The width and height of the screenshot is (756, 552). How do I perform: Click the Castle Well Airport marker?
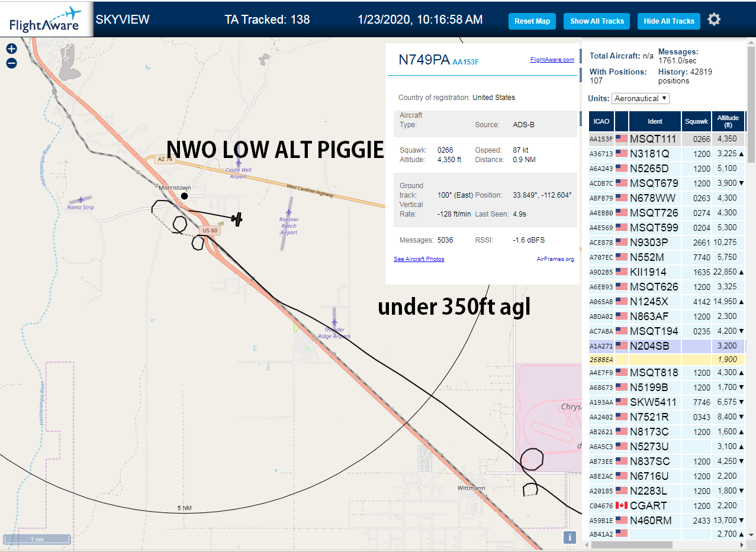point(238,162)
